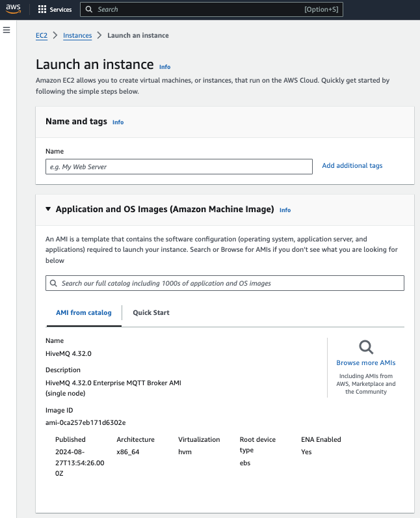The image size is (420, 518).
Task: Click the ebs root device value
Action: (245, 463)
